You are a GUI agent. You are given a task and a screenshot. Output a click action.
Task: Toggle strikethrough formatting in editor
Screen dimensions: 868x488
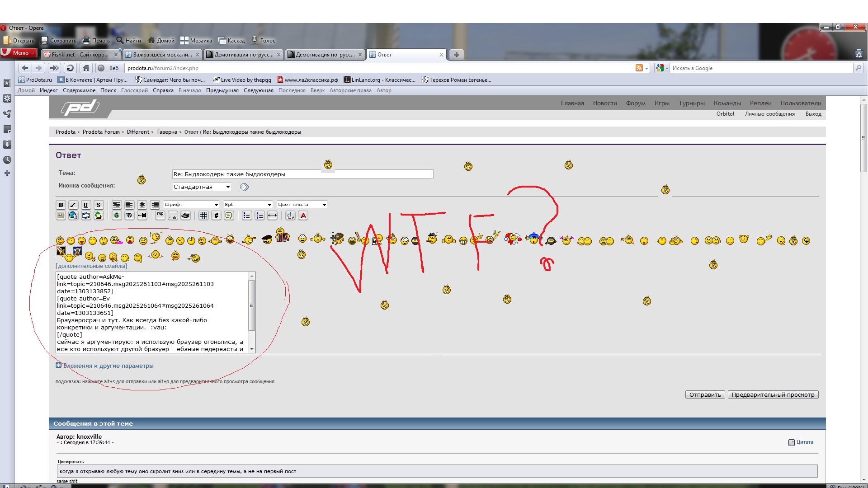tap(99, 205)
